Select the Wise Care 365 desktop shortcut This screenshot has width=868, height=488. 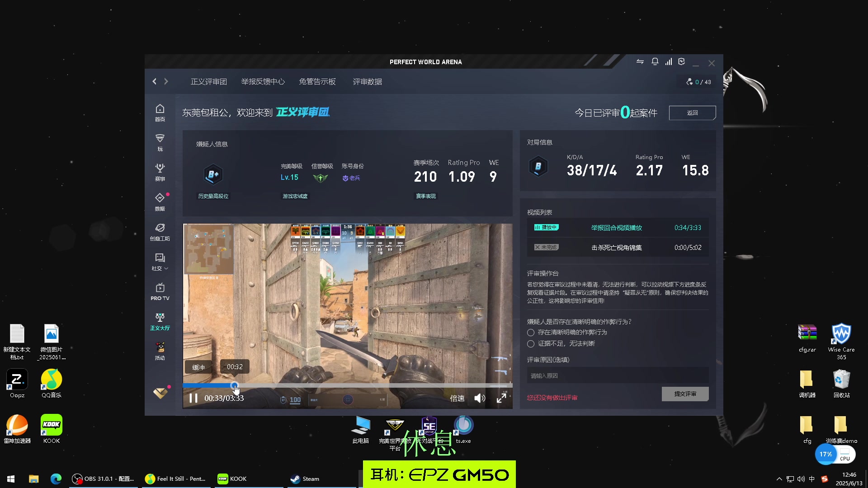pyautogui.click(x=841, y=342)
